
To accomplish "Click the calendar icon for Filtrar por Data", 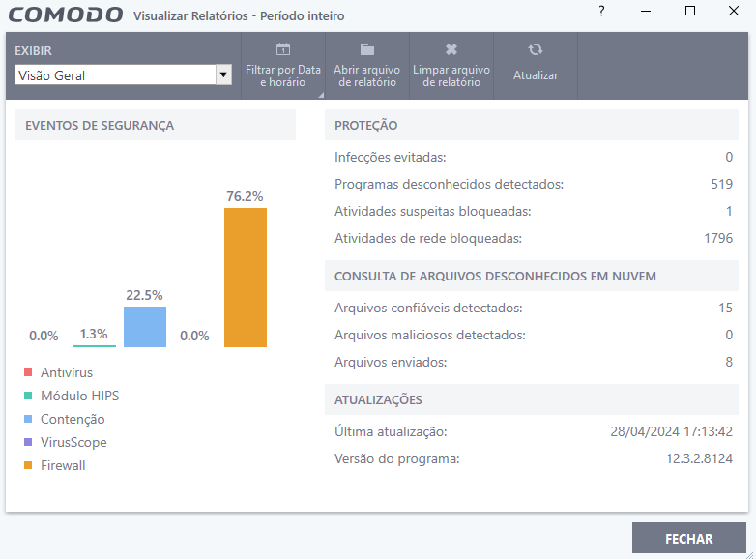I will [282, 49].
